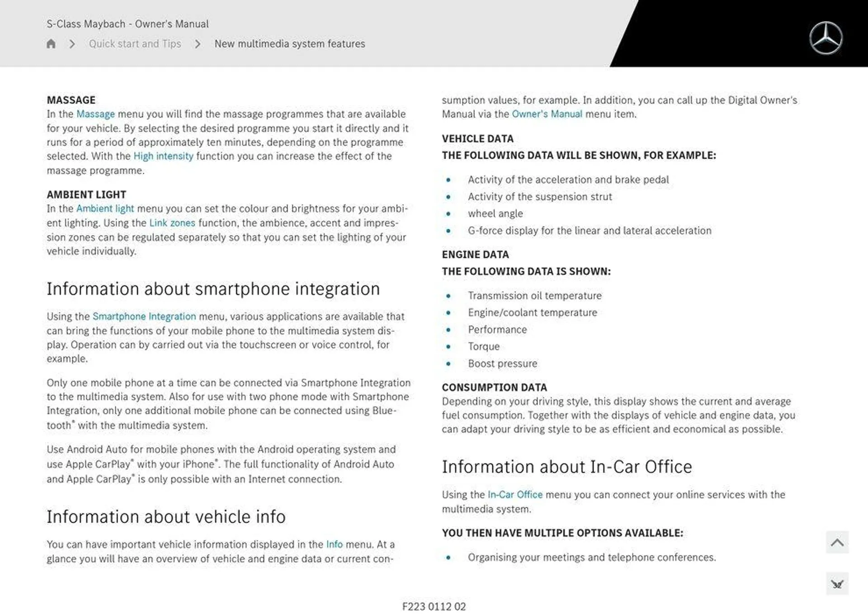
Task: Select Quick start and Tips breadcrumb
Action: tap(135, 43)
